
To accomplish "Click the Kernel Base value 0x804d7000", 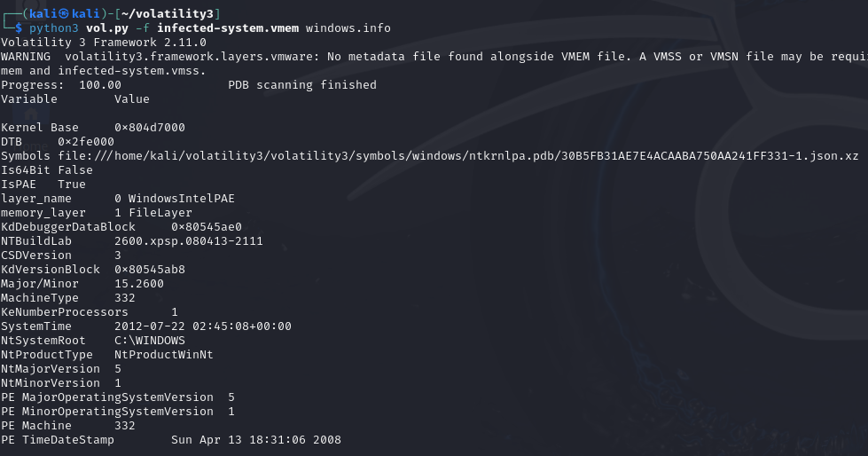I will [150, 128].
